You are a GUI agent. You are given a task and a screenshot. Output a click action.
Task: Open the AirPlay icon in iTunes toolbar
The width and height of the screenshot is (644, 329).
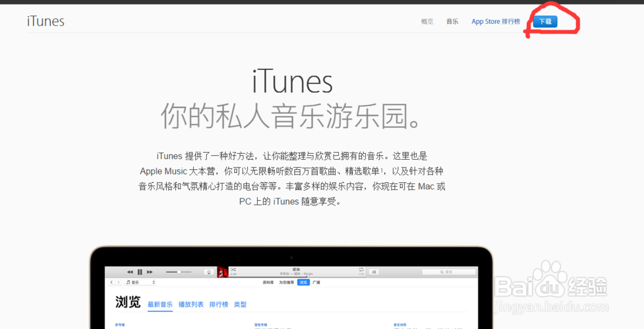click(209, 272)
